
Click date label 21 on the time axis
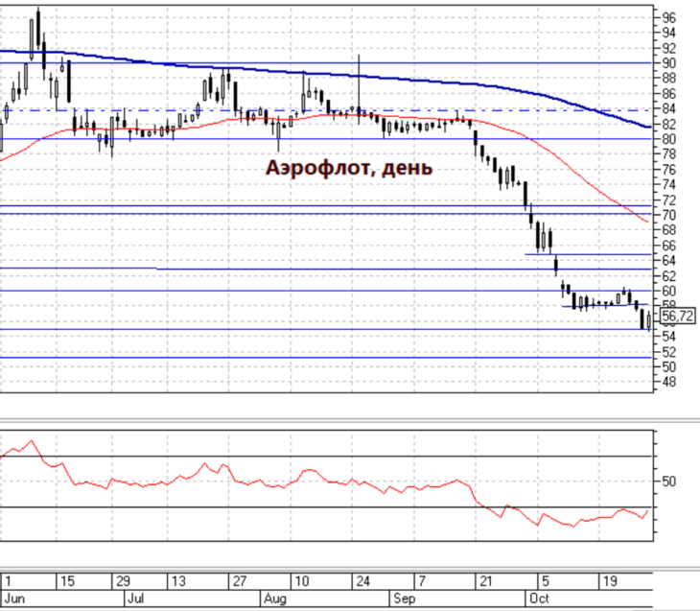485,581
